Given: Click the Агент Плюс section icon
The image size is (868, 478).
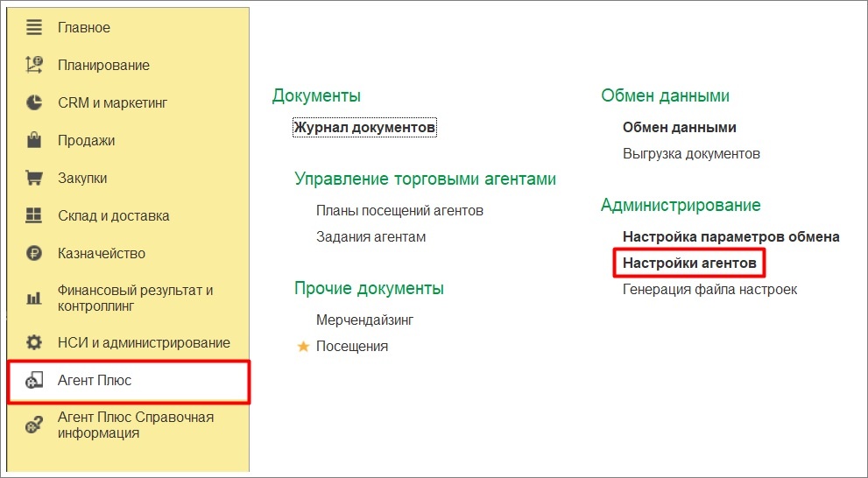Looking at the screenshot, I should tap(34, 380).
